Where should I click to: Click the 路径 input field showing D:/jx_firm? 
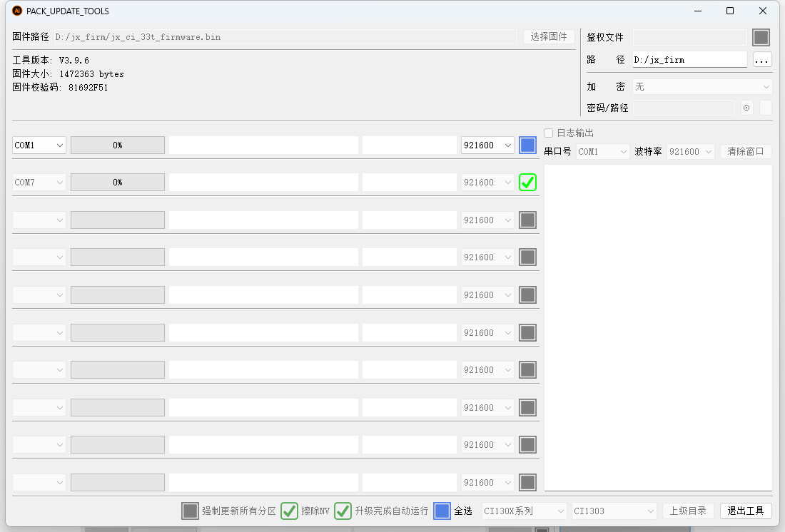[689, 60]
